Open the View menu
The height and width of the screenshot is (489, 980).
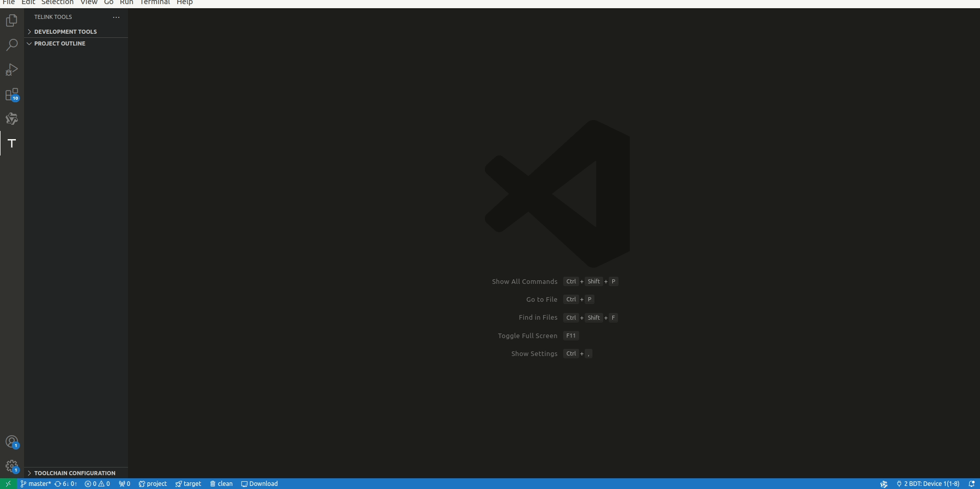click(x=89, y=3)
